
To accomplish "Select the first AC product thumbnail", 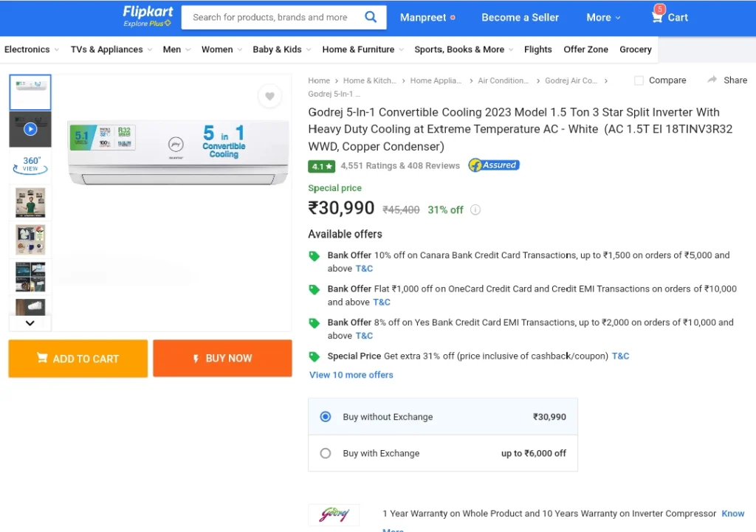I will [x=30, y=92].
